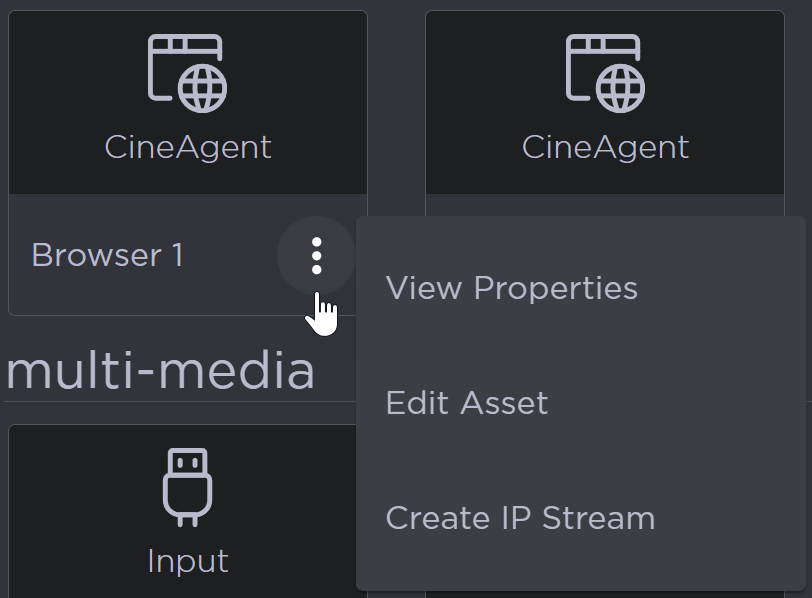Click the left CineAgent text label
Screen dimensions: 812x598
(x=187, y=147)
